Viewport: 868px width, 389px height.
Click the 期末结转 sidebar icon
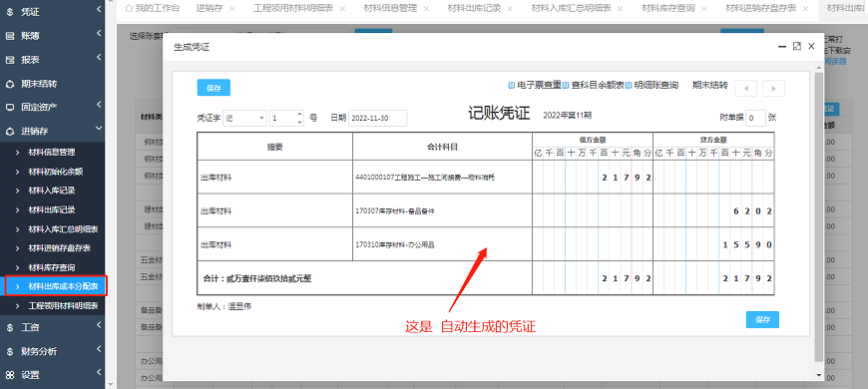10,84
